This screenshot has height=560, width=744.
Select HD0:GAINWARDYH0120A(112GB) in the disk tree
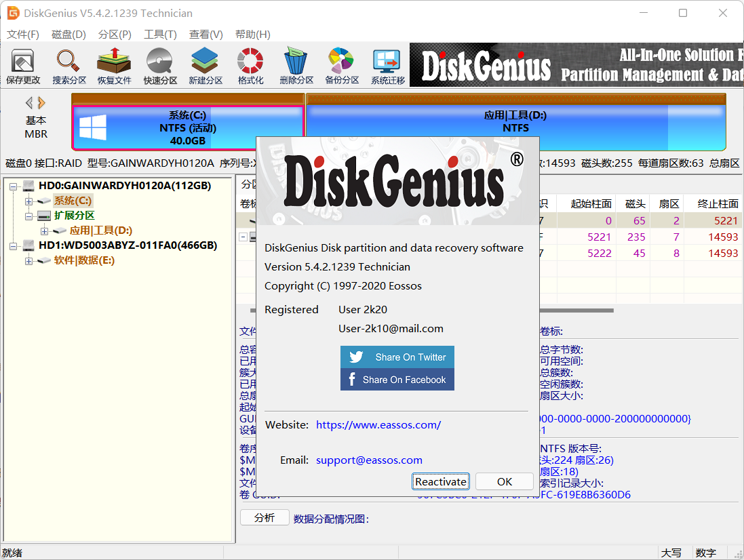tap(125, 185)
